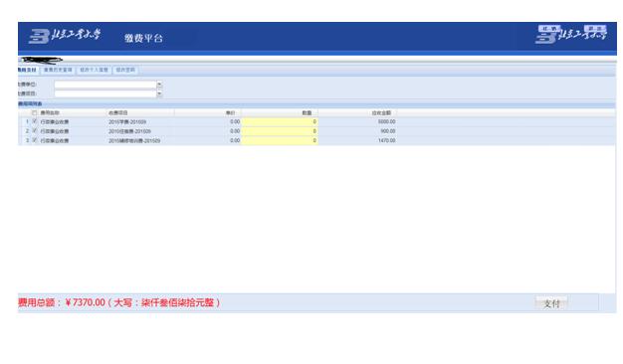Viewport: 623px width, 364px height.
Task: Click the 单价 column header
Action: pos(231,112)
